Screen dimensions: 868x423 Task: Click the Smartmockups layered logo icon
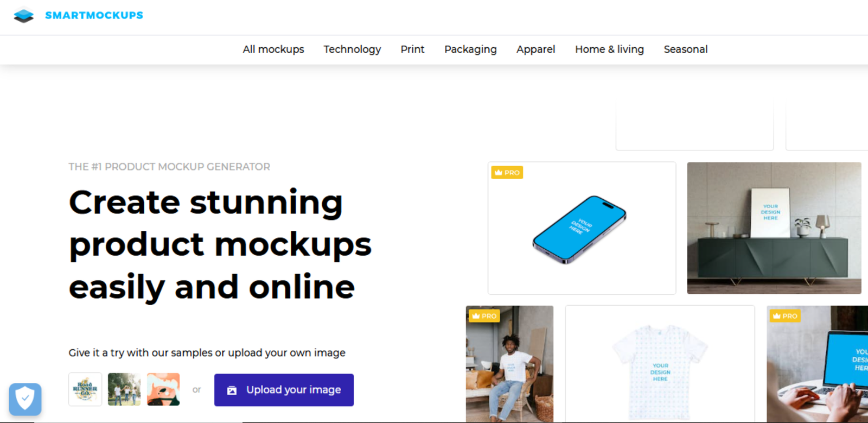pos(23,15)
